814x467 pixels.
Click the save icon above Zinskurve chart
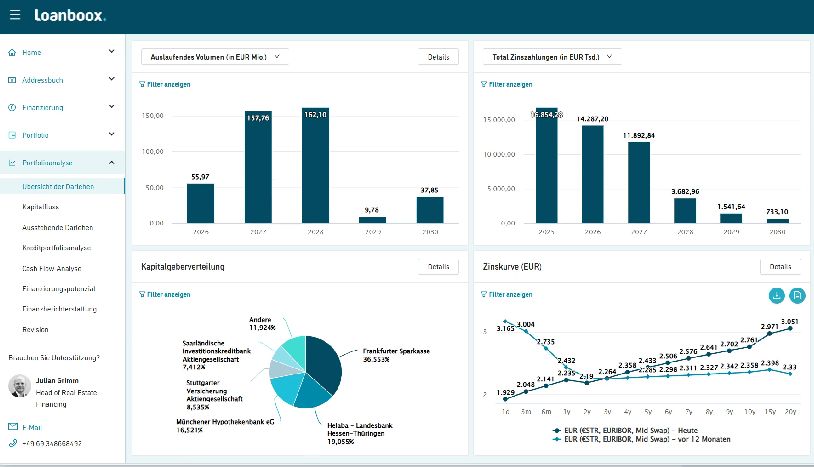click(x=796, y=295)
